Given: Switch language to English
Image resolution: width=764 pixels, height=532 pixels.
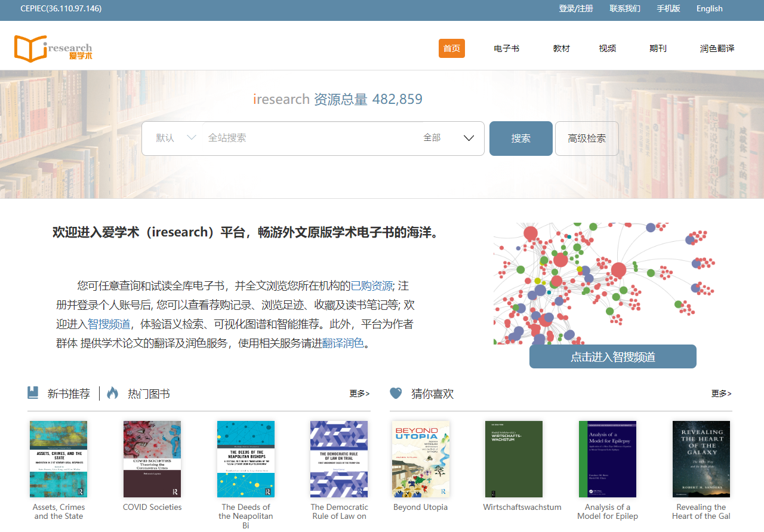Looking at the screenshot, I should [x=709, y=8].
